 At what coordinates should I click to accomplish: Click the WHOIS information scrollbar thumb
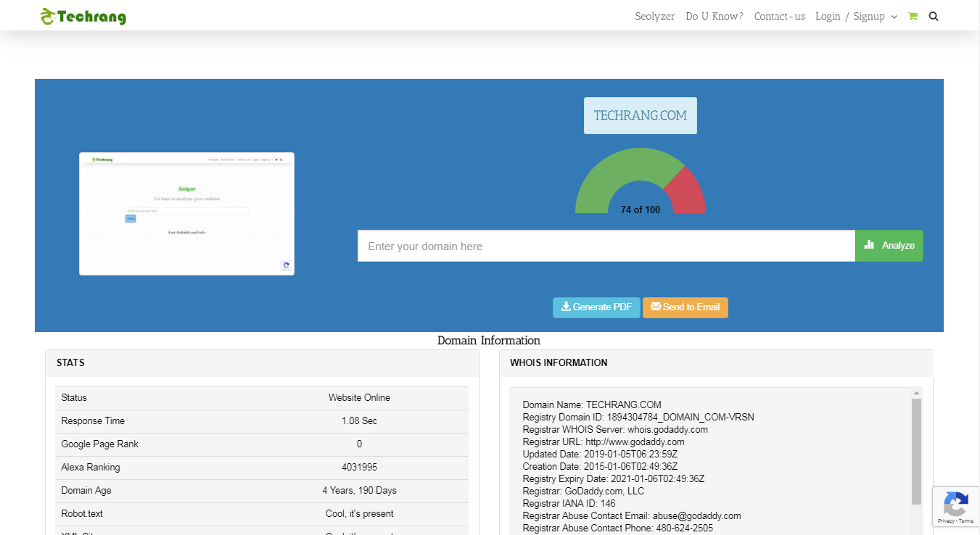916,449
